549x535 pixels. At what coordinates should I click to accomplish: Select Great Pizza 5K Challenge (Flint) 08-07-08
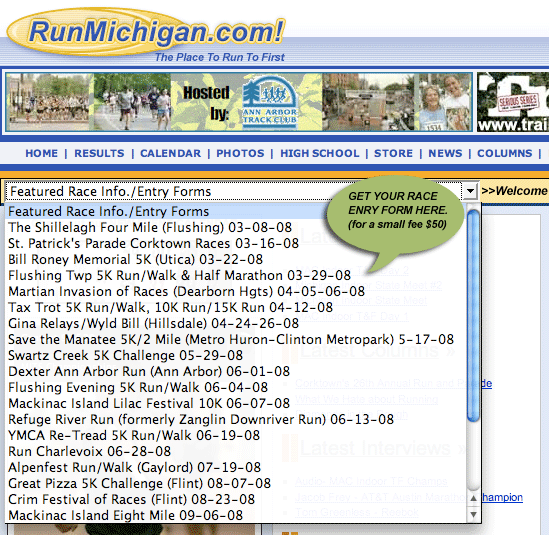[235, 484]
